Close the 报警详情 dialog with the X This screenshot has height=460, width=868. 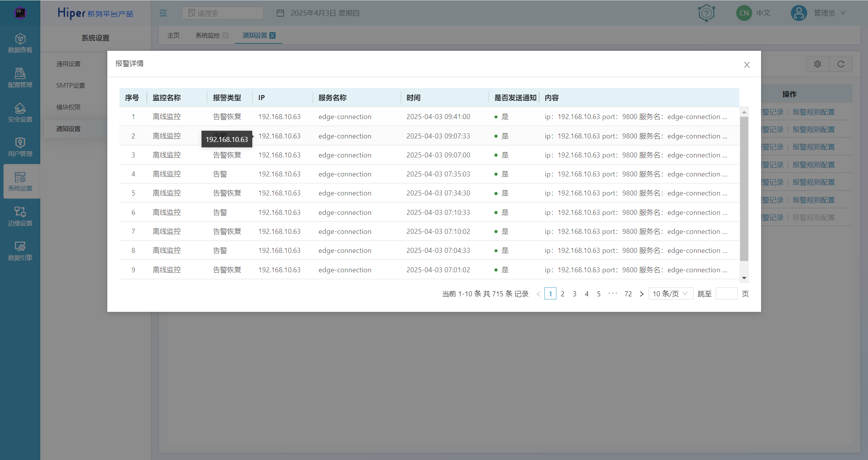point(747,65)
